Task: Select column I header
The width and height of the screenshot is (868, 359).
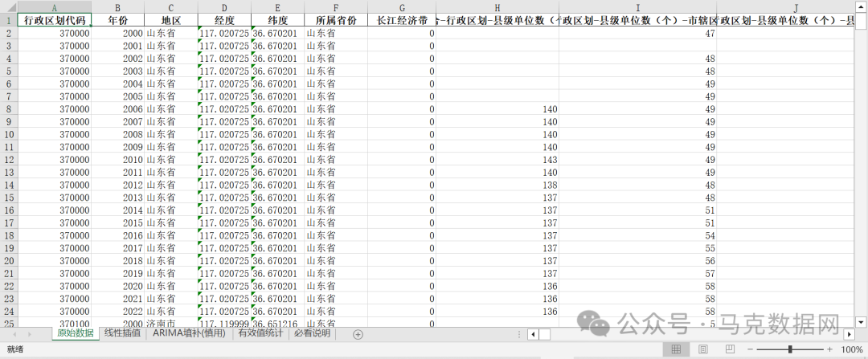Action: (x=637, y=7)
